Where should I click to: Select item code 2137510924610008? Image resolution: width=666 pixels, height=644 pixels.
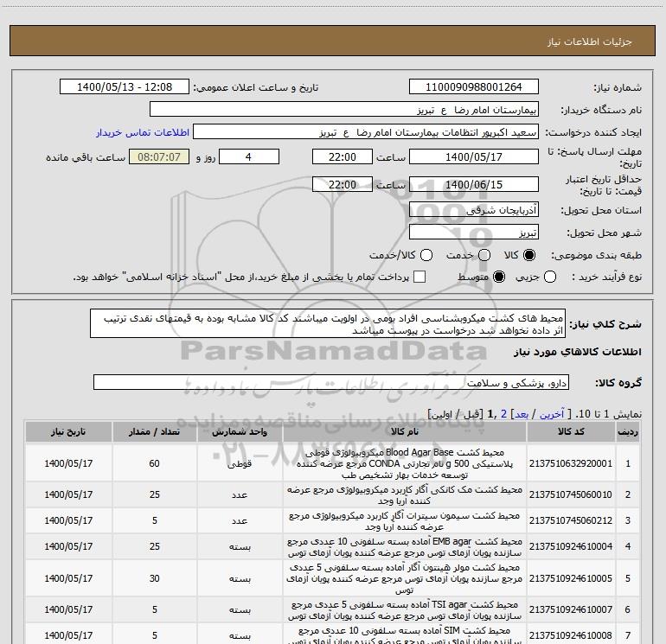(x=571, y=635)
